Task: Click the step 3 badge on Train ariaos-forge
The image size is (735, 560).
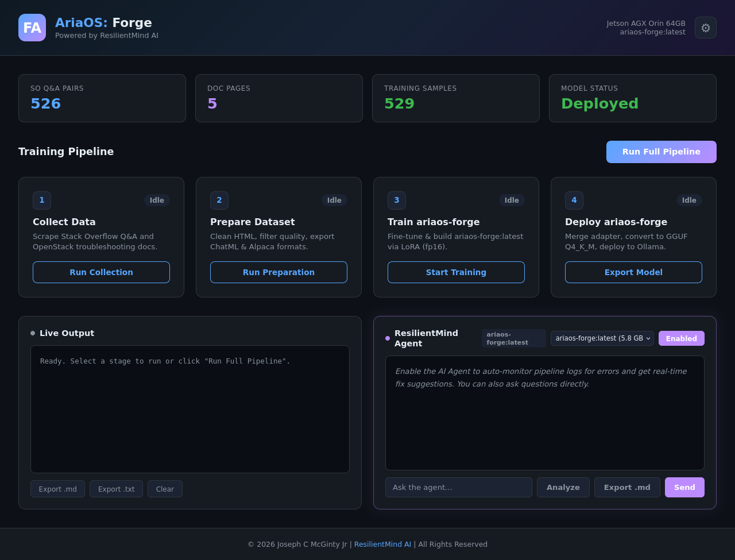Action: point(396,200)
